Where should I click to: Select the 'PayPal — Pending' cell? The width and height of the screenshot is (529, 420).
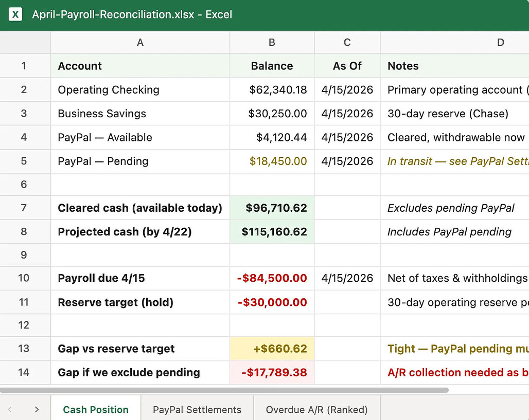click(x=140, y=161)
